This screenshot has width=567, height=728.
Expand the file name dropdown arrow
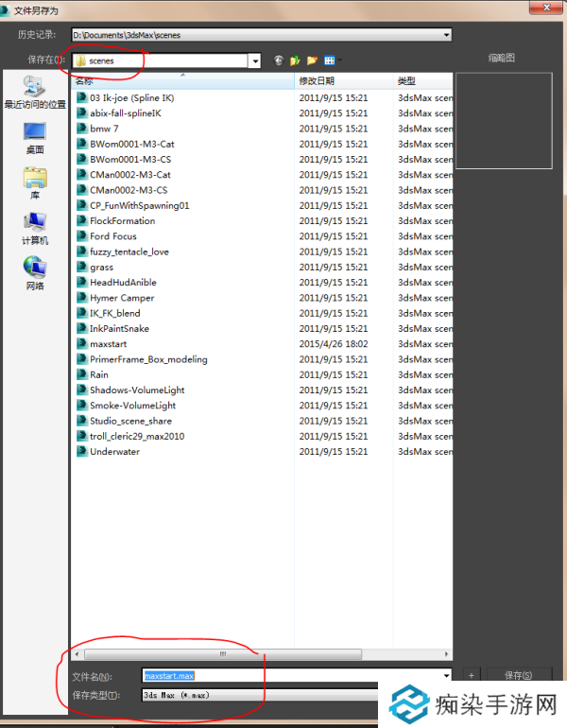coord(446,676)
